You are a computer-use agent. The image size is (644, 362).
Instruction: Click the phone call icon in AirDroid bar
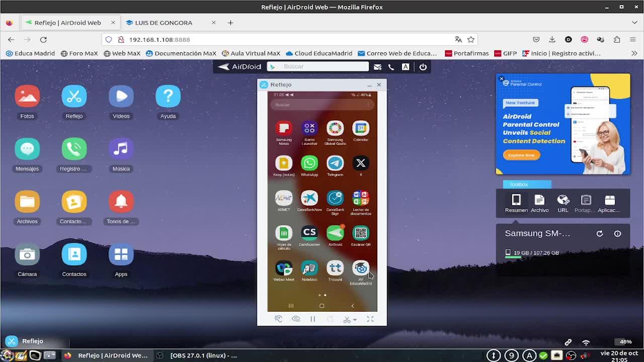click(391, 67)
